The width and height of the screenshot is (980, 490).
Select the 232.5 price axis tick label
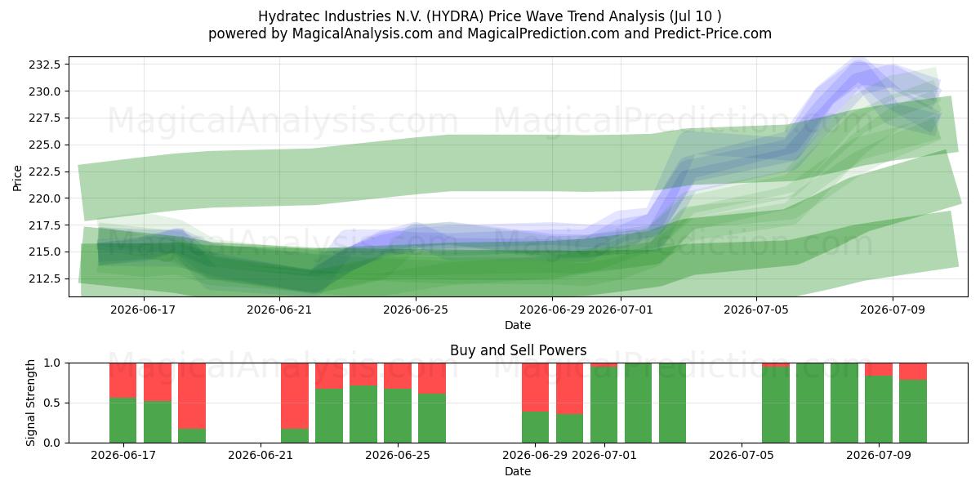pos(47,64)
